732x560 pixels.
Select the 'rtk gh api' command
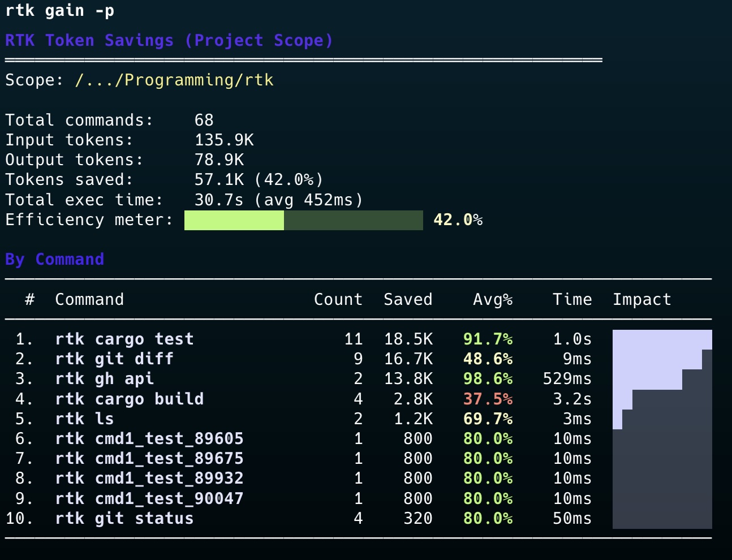point(104,379)
